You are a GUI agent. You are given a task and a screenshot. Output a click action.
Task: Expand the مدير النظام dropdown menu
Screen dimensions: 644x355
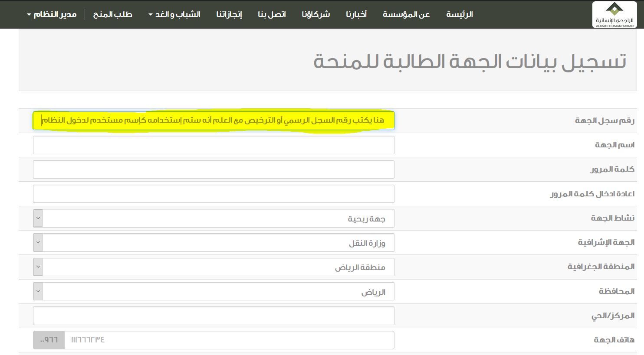coord(52,14)
